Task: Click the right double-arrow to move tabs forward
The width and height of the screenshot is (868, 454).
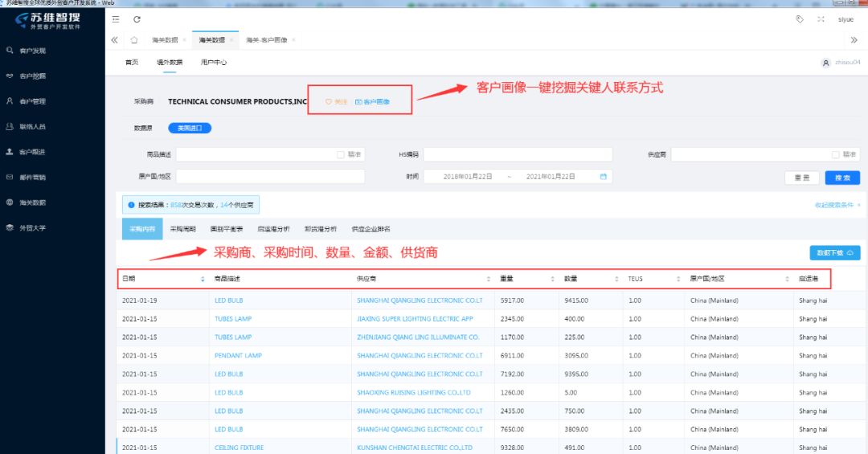Action: [854, 40]
